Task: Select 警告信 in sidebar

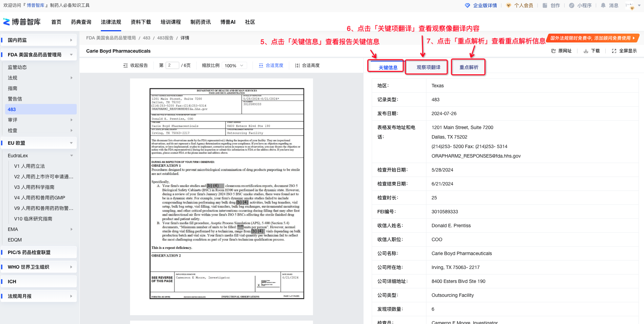Action: point(15,99)
